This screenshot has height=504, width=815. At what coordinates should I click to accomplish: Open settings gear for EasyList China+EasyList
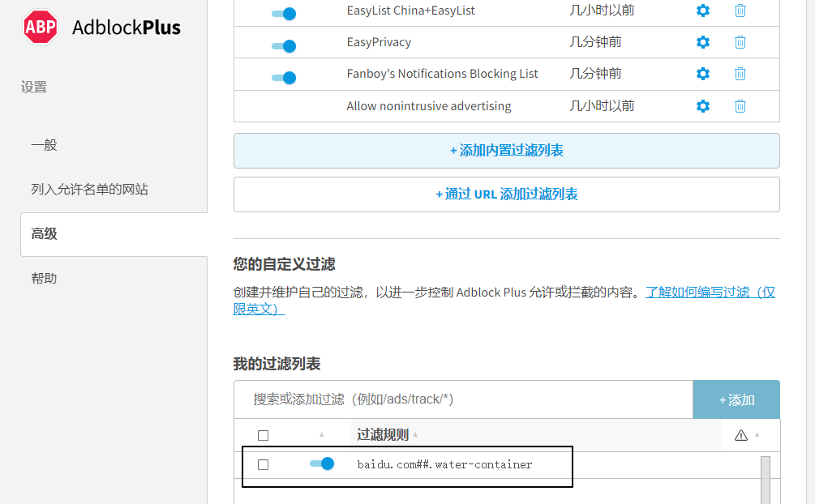pos(703,11)
